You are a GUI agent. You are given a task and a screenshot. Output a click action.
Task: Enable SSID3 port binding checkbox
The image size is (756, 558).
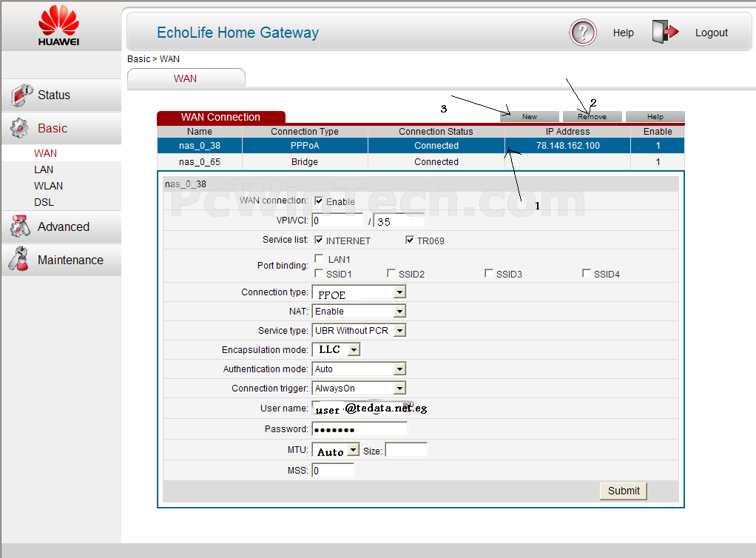[x=489, y=274]
